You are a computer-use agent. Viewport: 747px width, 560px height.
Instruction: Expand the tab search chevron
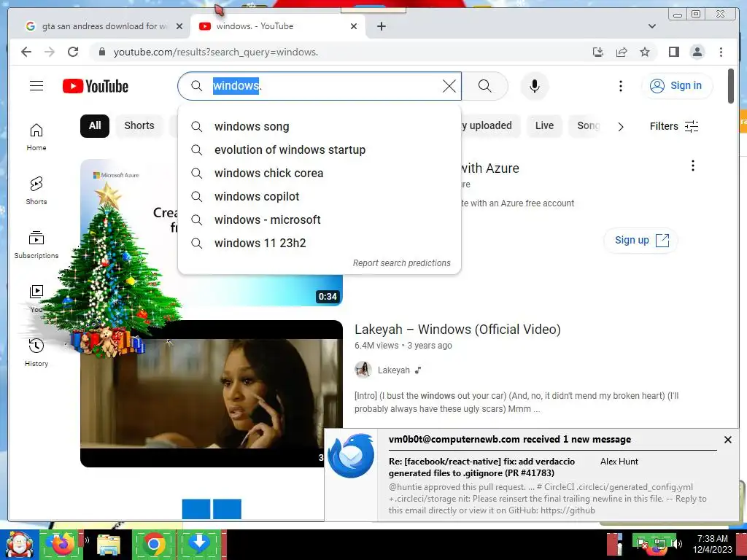click(652, 26)
